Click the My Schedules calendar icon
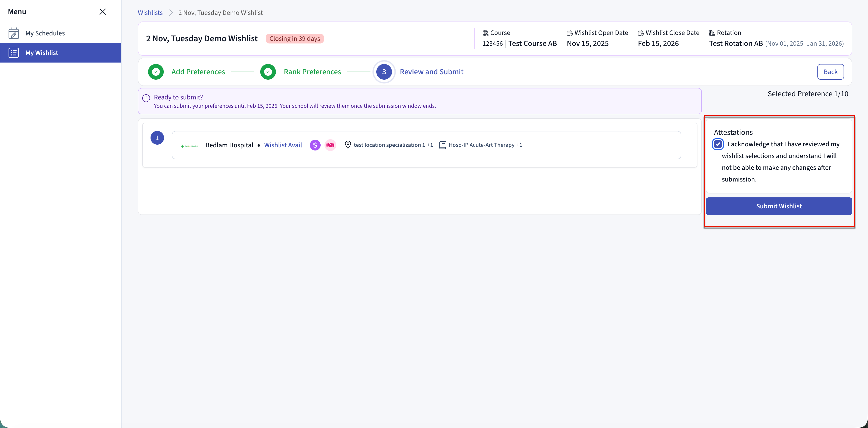This screenshot has height=428, width=868. click(x=13, y=33)
